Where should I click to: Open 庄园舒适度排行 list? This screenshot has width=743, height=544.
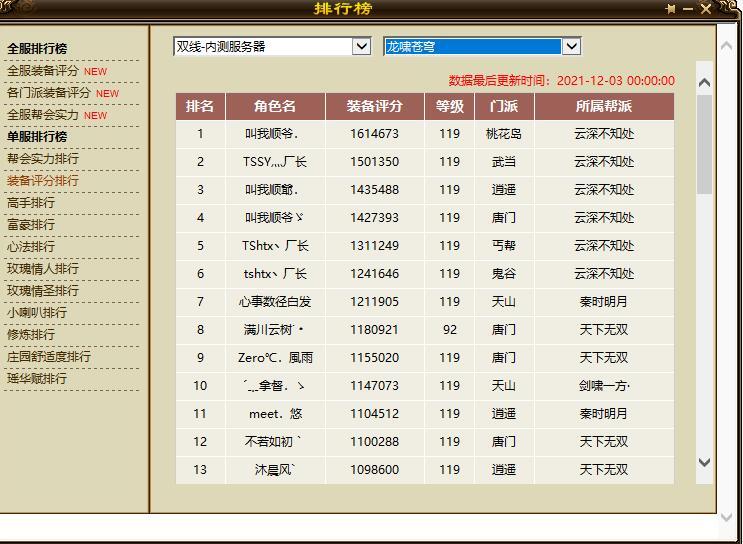[48, 356]
